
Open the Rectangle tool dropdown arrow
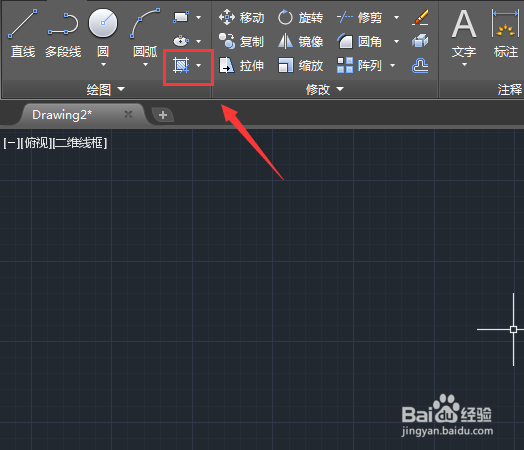pos(199,17)
